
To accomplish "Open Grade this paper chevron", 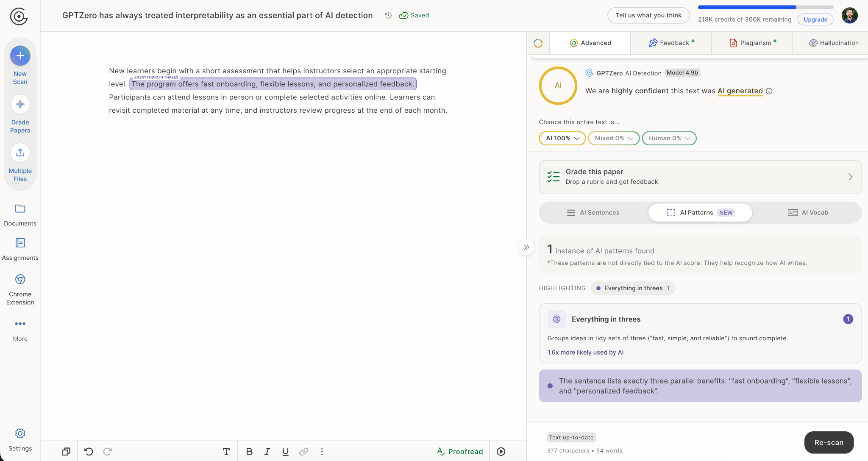I will click(x=850, y=177).
